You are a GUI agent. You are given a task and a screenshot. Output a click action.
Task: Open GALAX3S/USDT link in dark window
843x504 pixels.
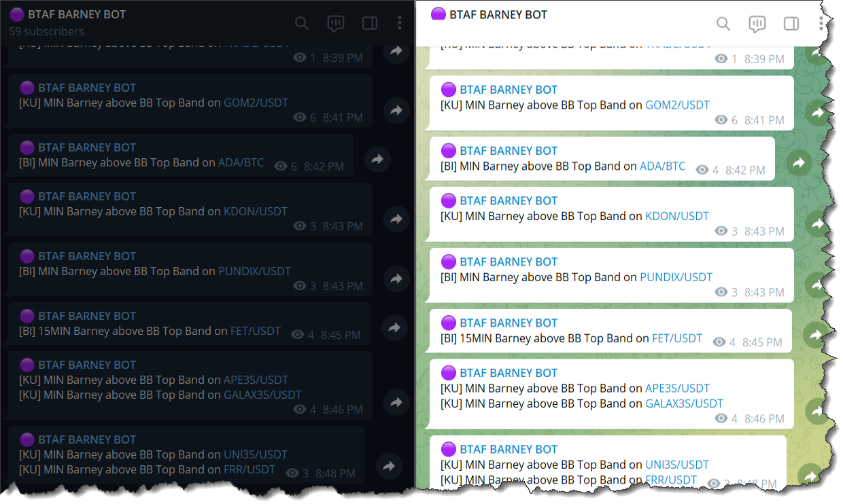[262, 395]
